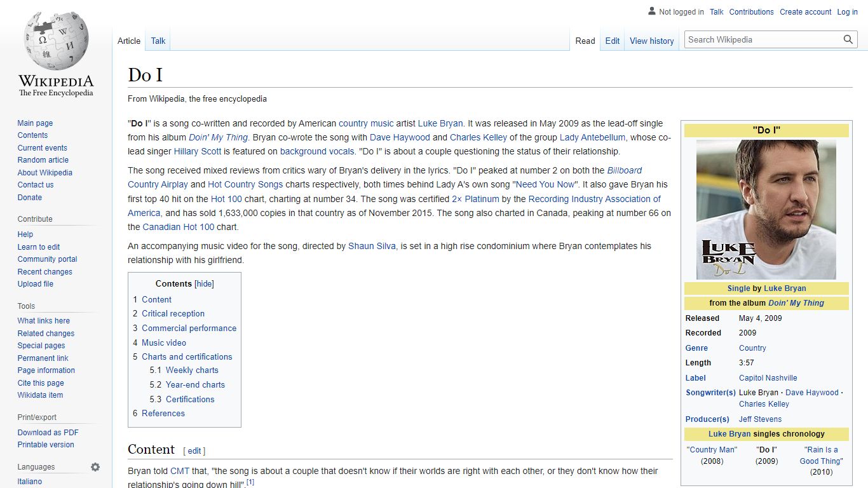Click Permanent link in Tools
This screenshot has width=868, height=488.
coord(43,358)
